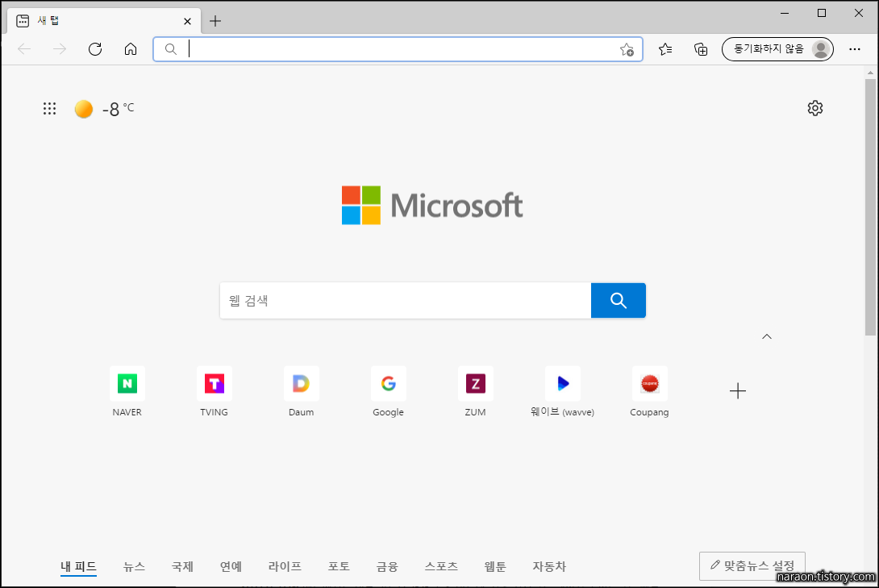The height and width of the screenshot is (588, 879).
Task: Switch to the 연예 tab
Action: point(231,567)
